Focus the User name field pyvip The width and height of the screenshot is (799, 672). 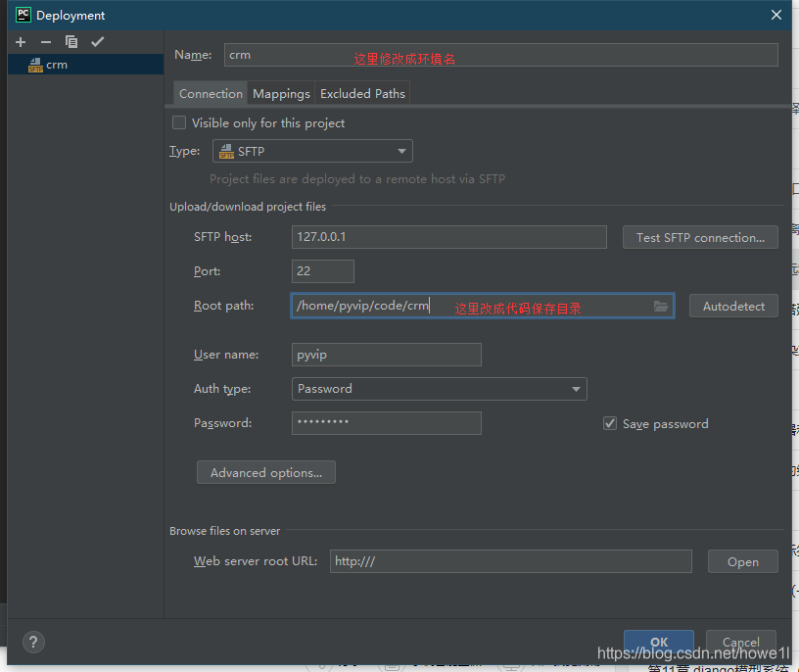(386, 355)
